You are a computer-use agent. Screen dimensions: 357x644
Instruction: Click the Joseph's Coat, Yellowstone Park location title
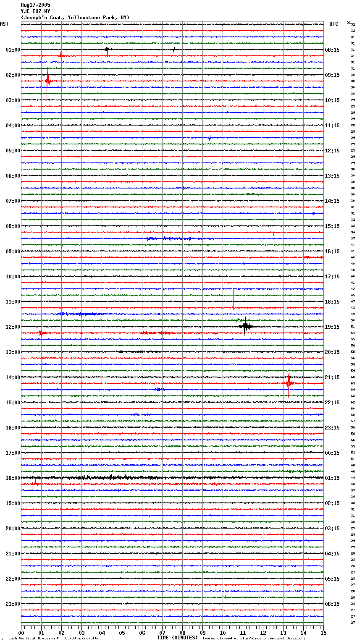(x=75, y=18)
